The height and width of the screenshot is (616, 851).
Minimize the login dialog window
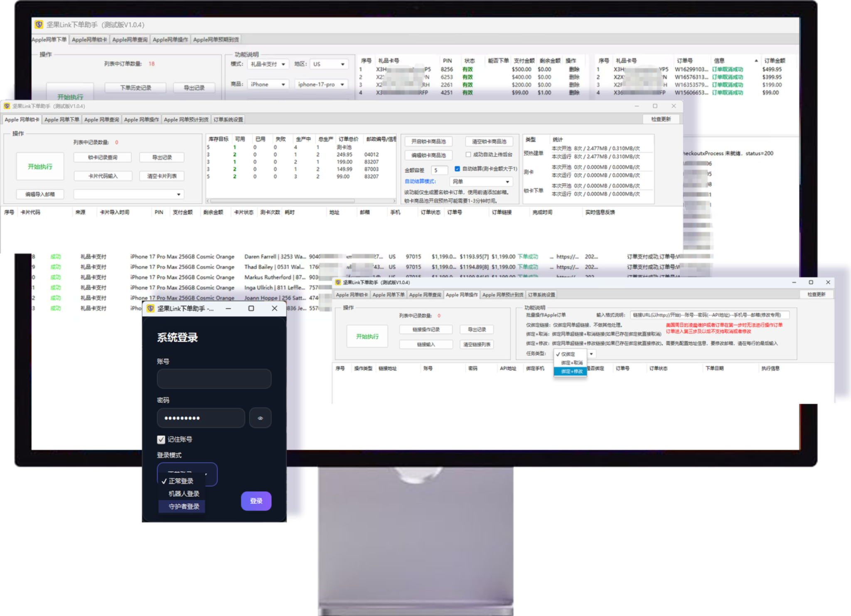[228, 308]
